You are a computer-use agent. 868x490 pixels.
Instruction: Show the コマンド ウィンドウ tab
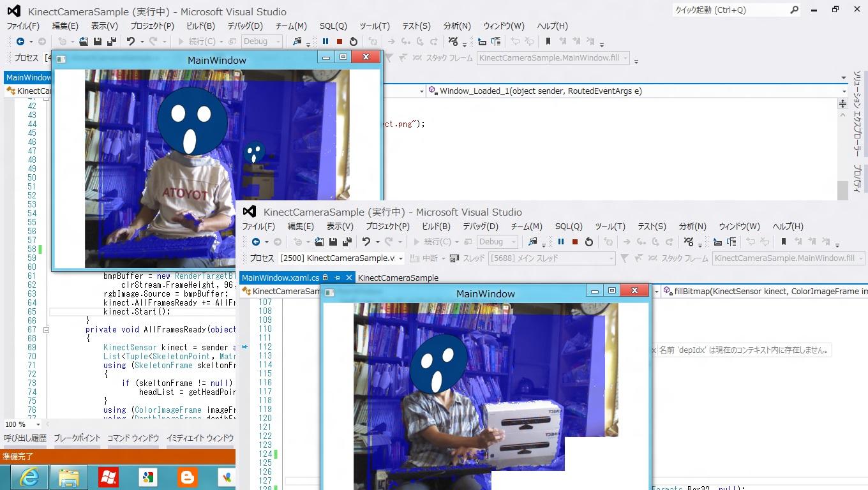(133, 438)
